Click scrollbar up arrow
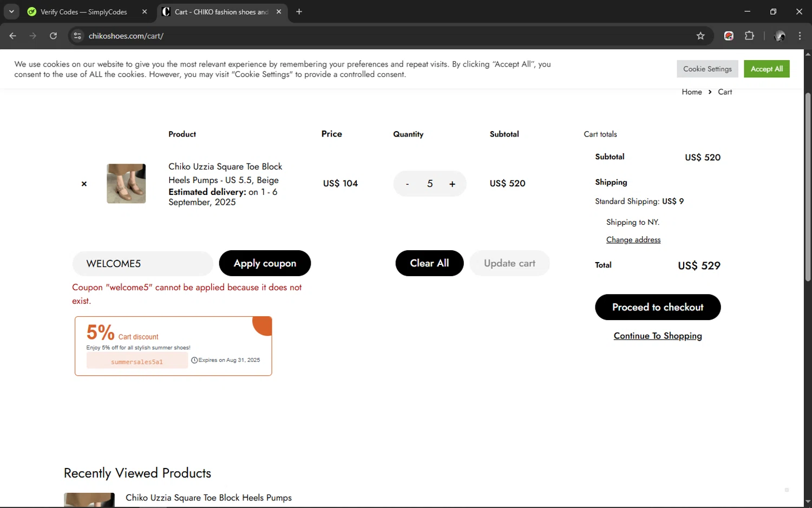The width and height of the screenshot is (812, 508). click(808, 54)
